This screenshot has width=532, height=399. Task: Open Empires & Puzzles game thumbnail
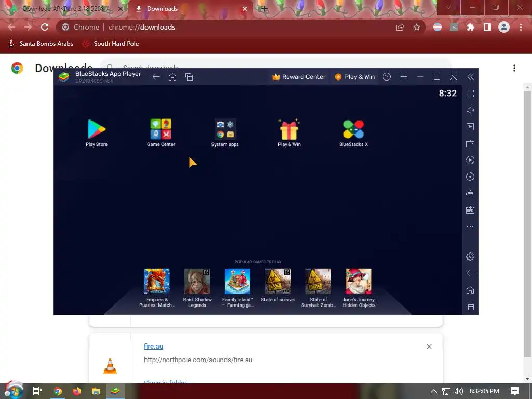point(157,281)
